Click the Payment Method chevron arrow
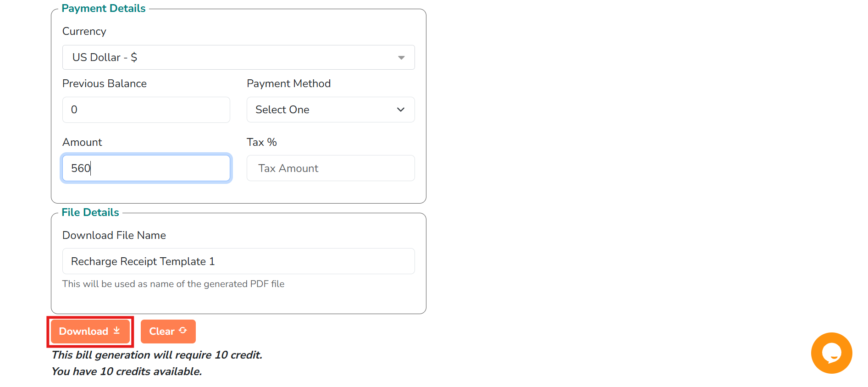The image size is (868, 387). [x=400, y=110]
